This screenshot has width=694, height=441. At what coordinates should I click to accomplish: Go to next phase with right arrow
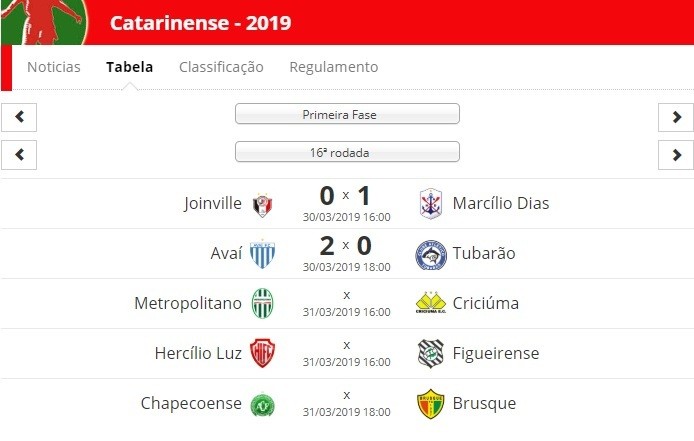point(676,117)
